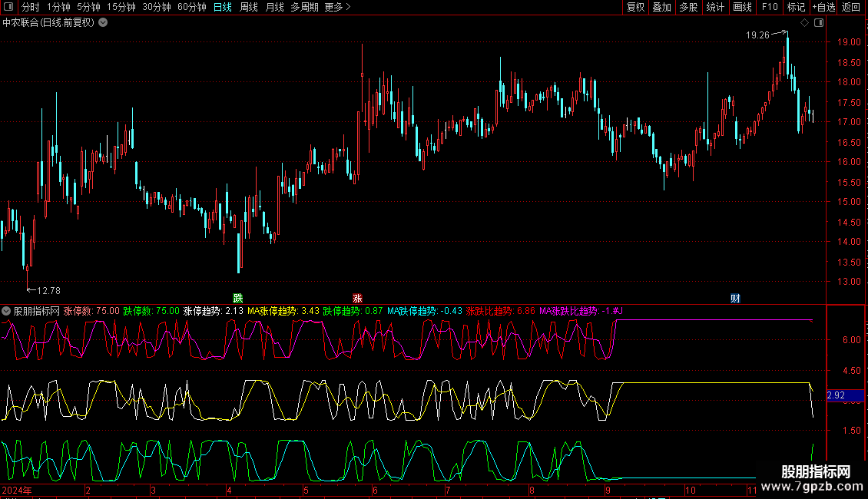Screen dimensions: 868x499
Task: Click the diamond icon at chart top-right
Action: (804, 23)
